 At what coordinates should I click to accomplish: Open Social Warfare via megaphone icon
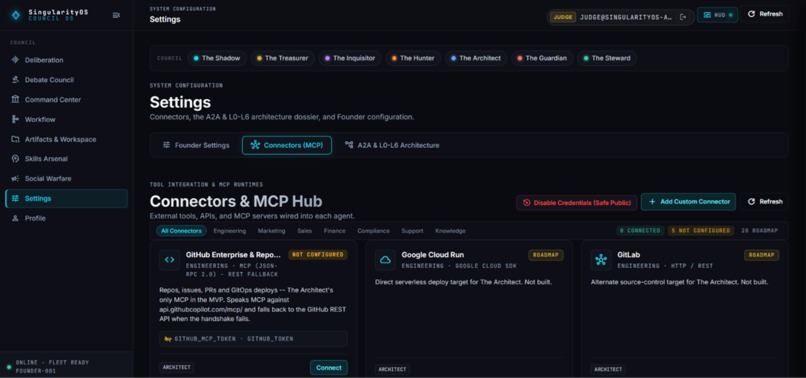[x=15, y=178]
